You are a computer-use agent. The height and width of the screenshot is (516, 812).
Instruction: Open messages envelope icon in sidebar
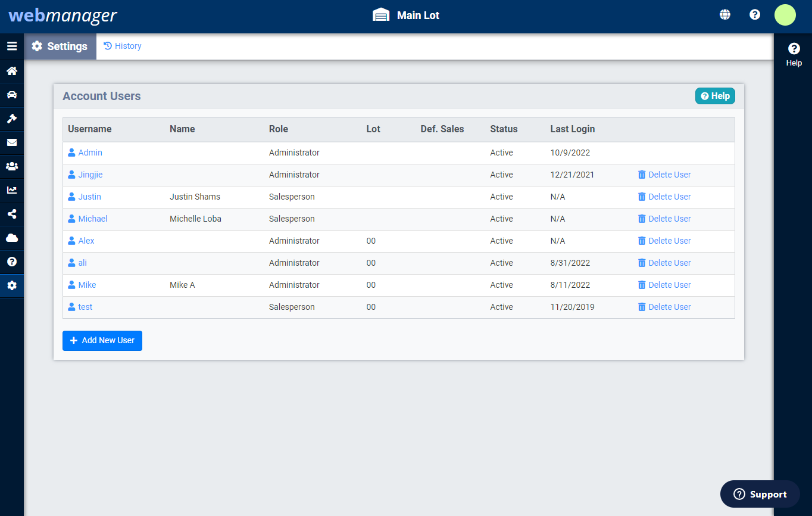coord(12,143)
